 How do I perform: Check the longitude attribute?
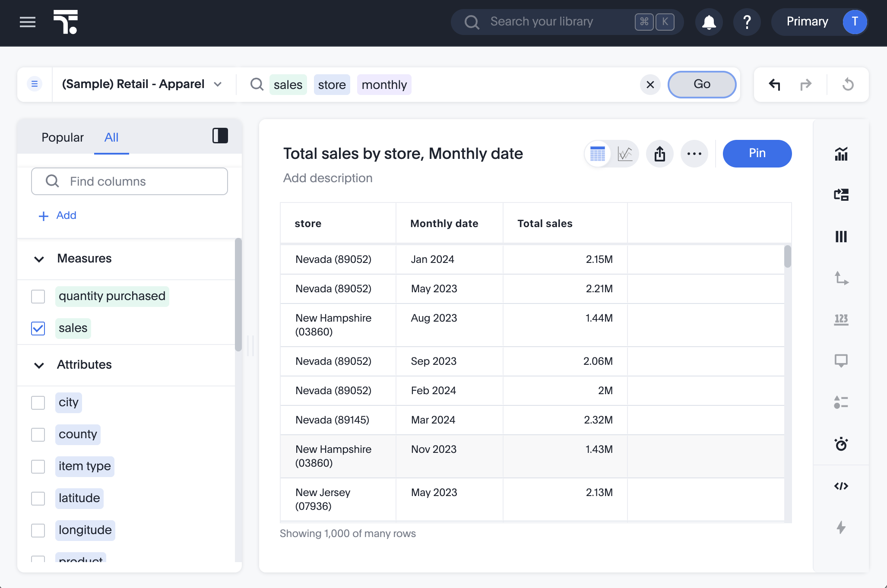coord(38,531)
